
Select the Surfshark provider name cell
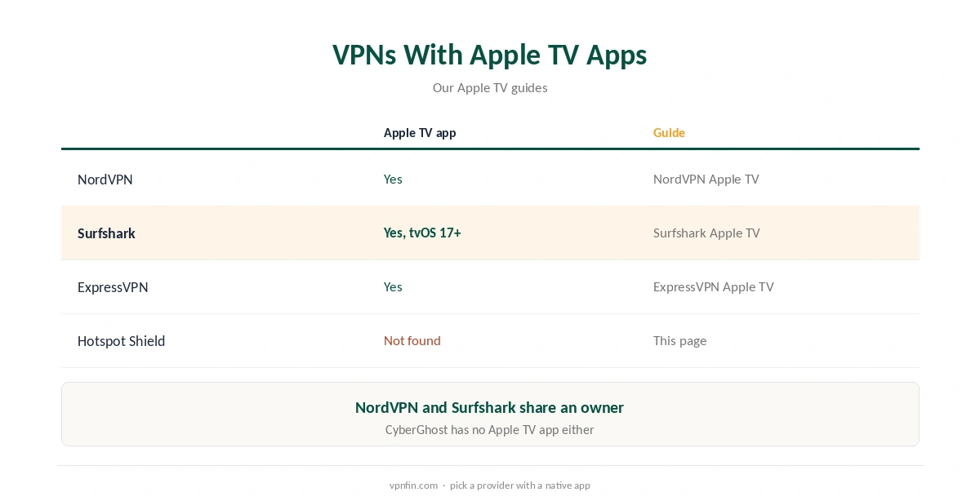(x=106, y=233)
